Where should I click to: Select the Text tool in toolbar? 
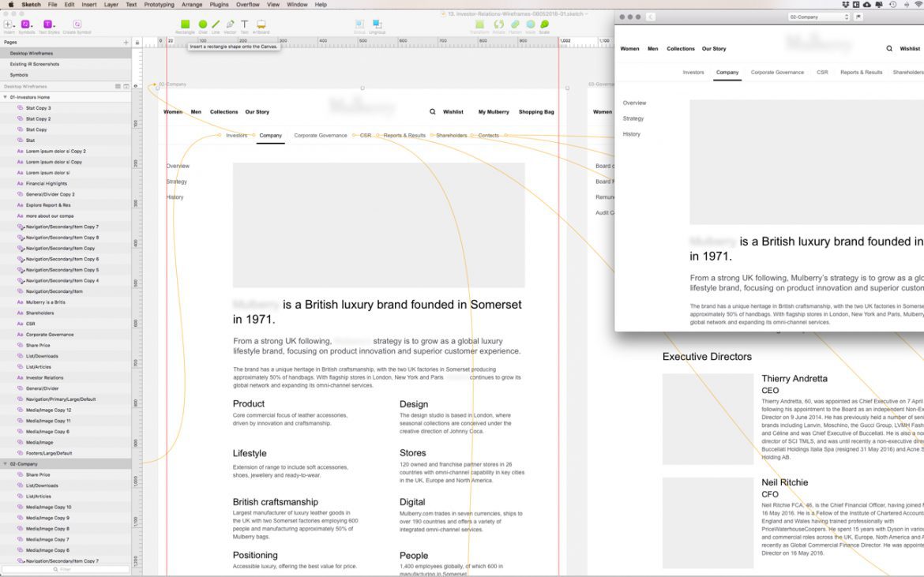coord(245,24)
